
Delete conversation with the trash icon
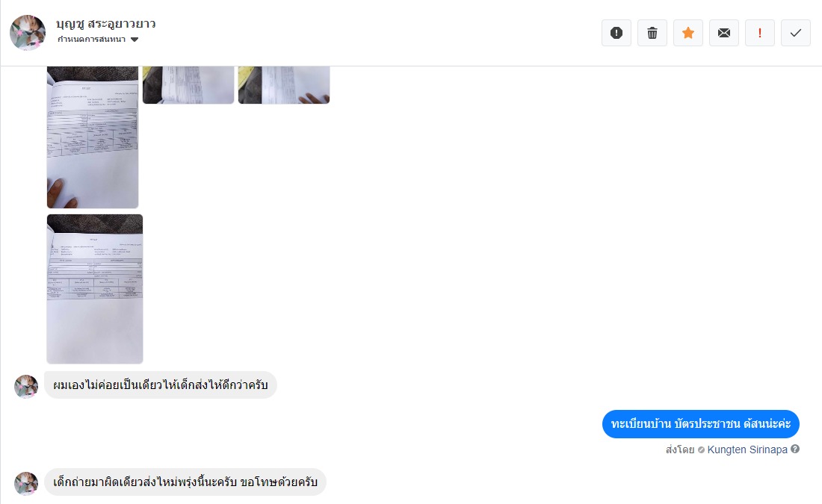(x=652, y=33)
